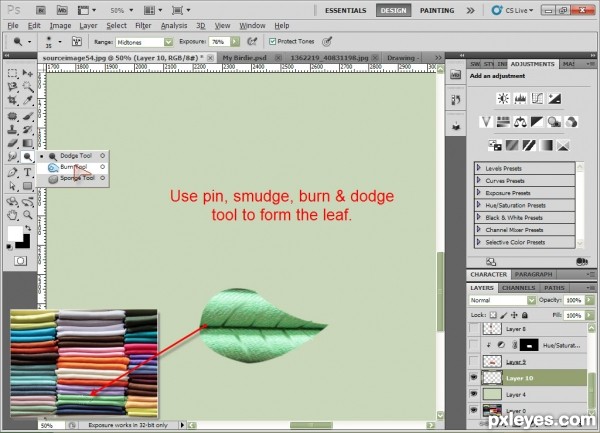The height and width of the screenshot is (433, 600).
Task: Select the Pen tool
Action: 13,173
